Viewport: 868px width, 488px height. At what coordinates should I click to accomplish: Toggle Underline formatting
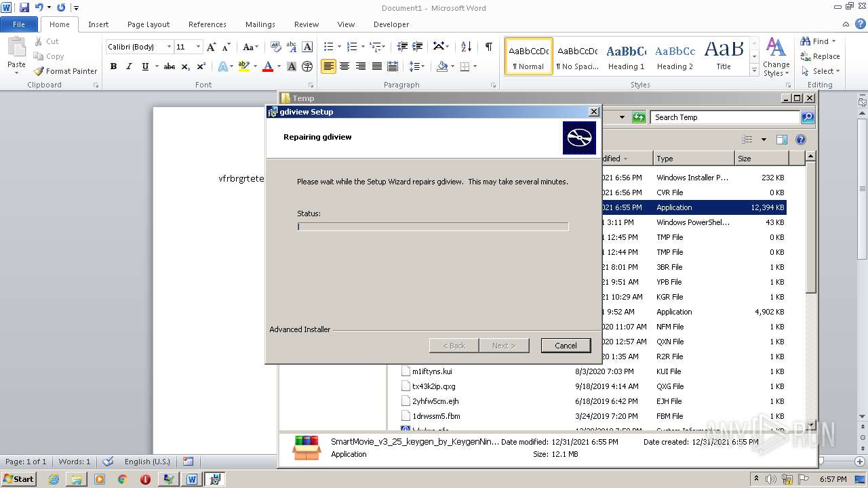(145, 66)
